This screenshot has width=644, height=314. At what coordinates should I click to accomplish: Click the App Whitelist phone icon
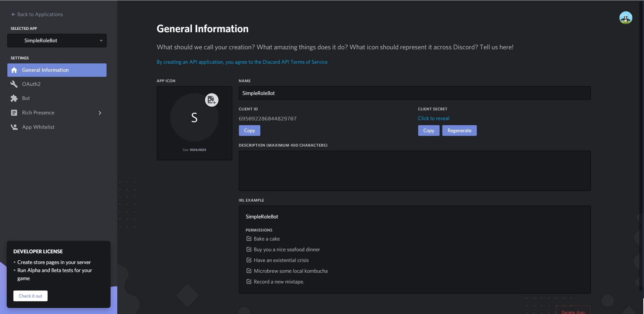pyautogui.click(x=14, y=127)
